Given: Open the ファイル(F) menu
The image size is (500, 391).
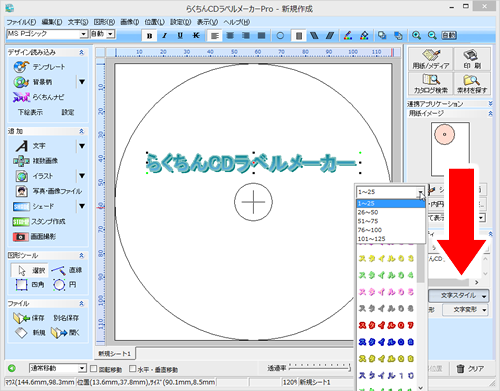Looking at the screenshot, I should pos(21,22).
